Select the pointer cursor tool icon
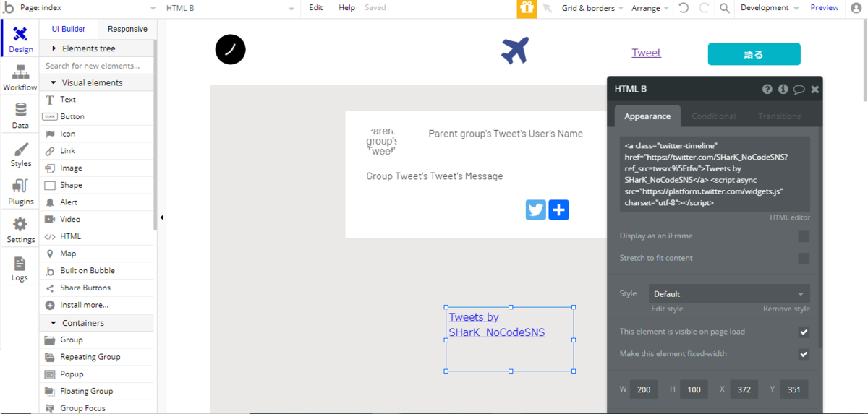This screenshot has width=868, height=414. (x=548, y=8)
